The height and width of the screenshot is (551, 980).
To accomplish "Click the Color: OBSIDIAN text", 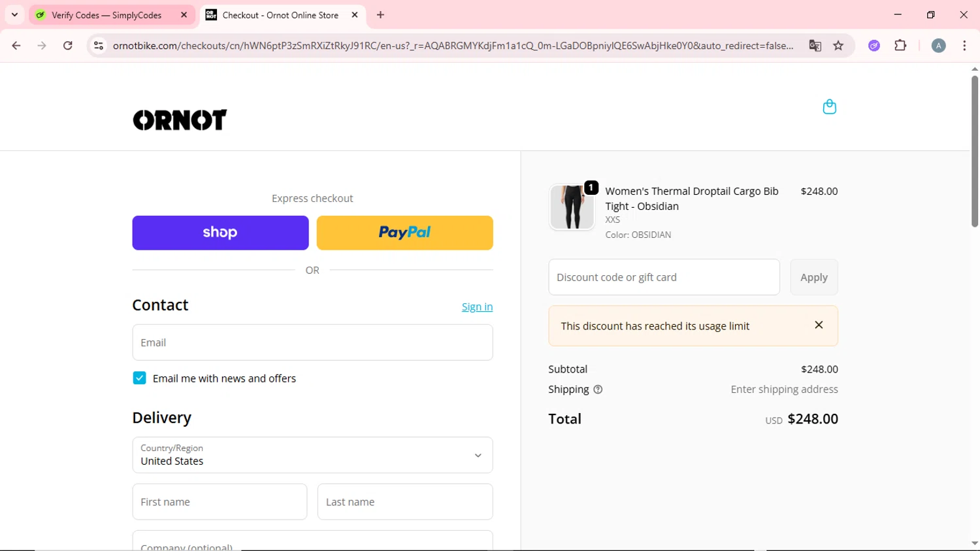I will (x=638, y=235).
